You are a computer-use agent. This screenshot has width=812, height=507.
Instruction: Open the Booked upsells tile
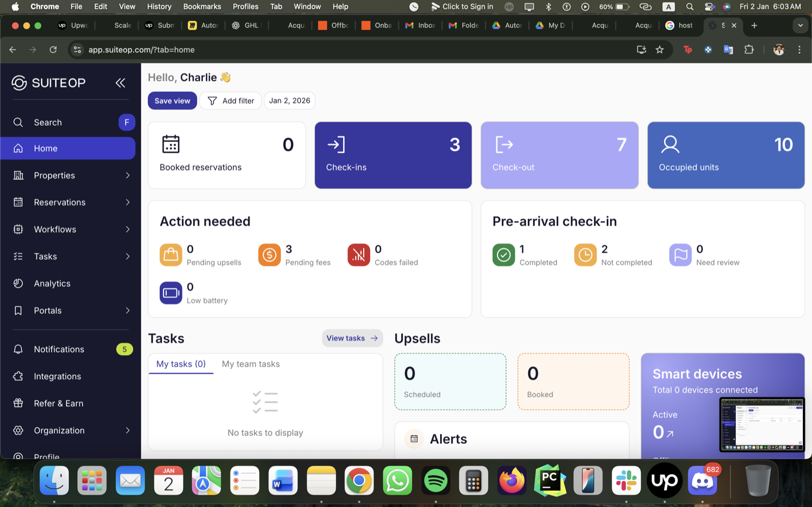point(573,381)
